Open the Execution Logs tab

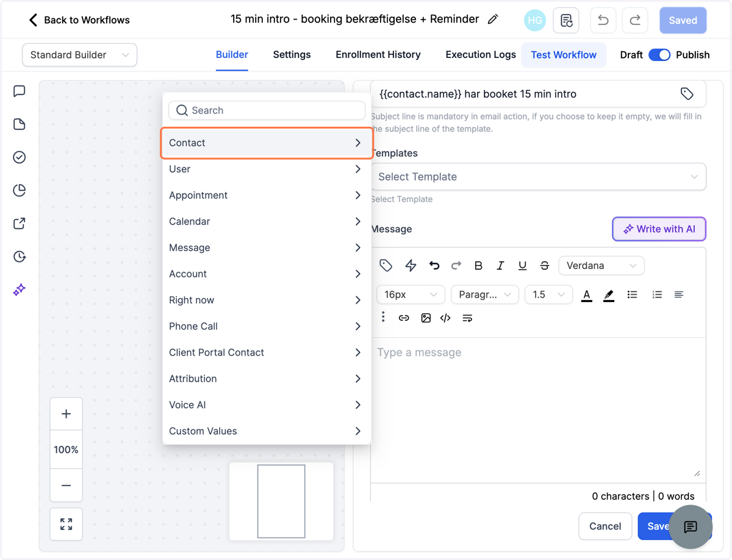tap(481, 55)
